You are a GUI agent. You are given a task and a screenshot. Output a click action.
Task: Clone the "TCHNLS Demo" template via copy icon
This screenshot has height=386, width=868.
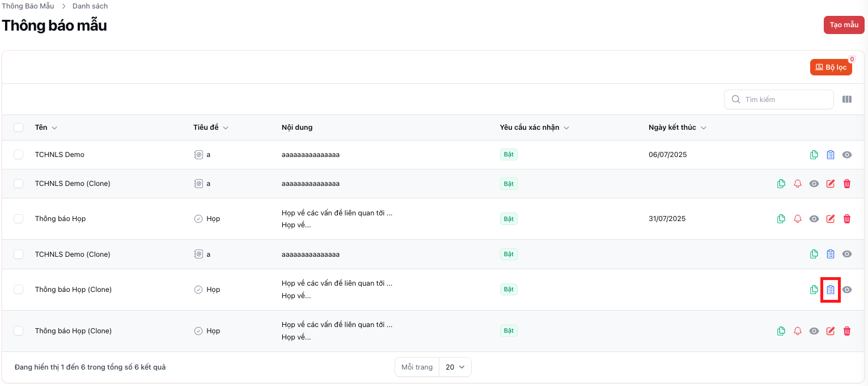click(814, 154)
